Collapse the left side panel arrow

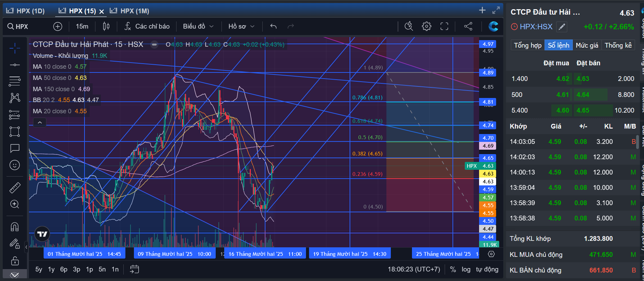(x=26, y=247)
